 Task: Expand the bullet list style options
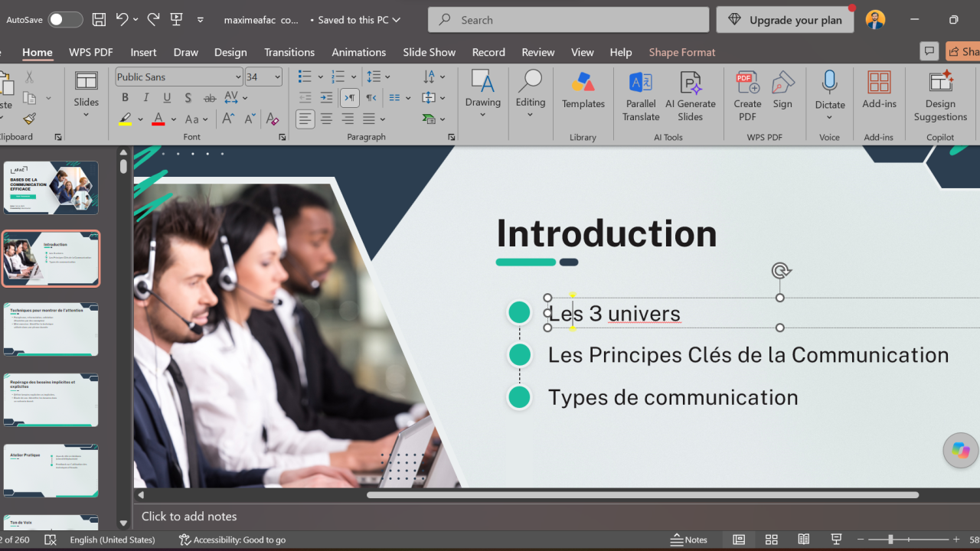[x=318, y=77]
